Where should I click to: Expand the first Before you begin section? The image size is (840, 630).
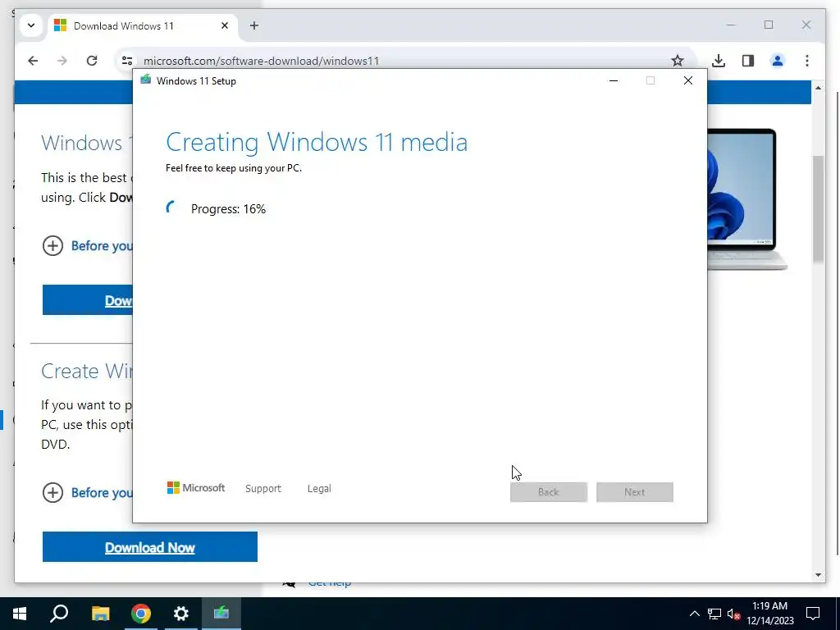(x=87, y=246)
